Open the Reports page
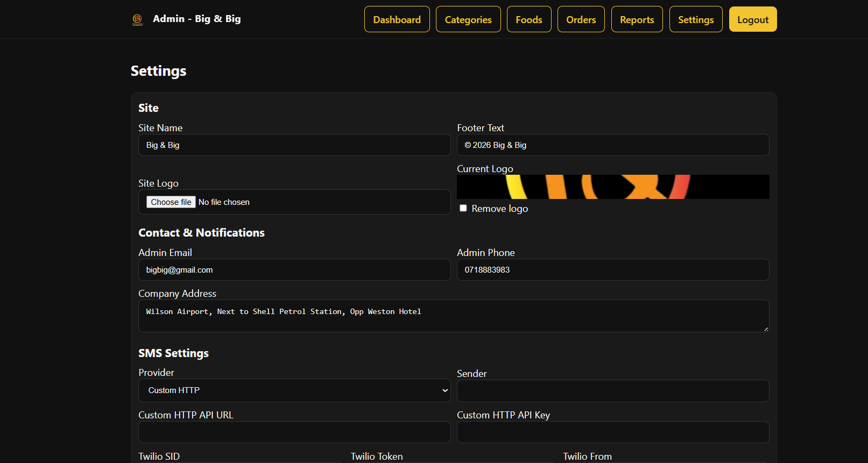Viewport: 868px width, 463px height. point(637,19)
